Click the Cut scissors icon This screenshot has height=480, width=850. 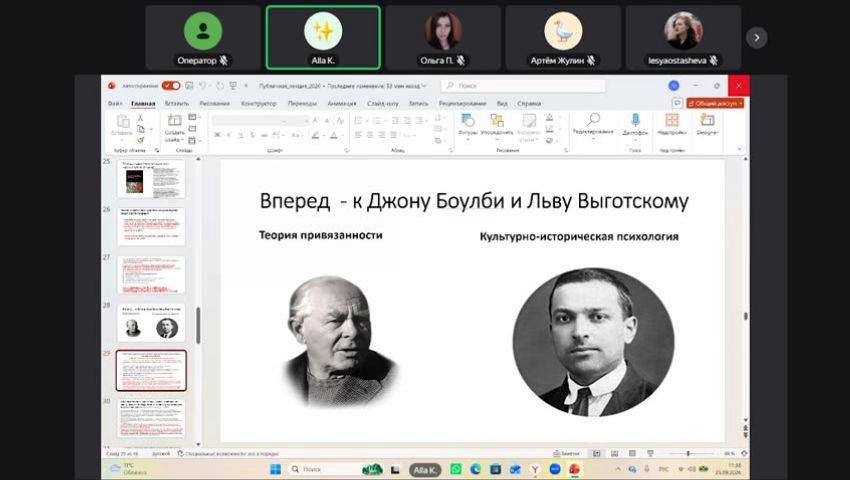pyautogui.click(x=140, y=118)
